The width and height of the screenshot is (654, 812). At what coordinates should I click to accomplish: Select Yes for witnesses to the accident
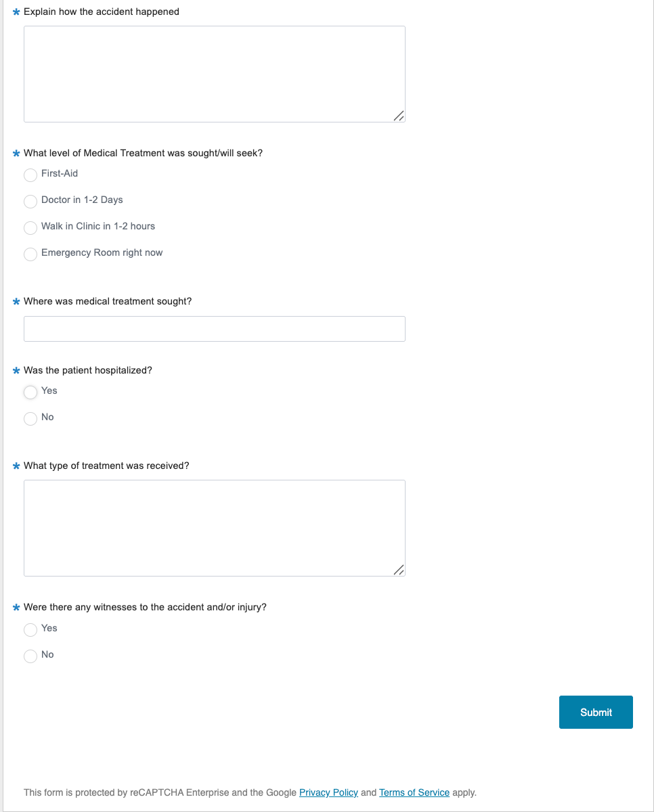pos(30,630)
